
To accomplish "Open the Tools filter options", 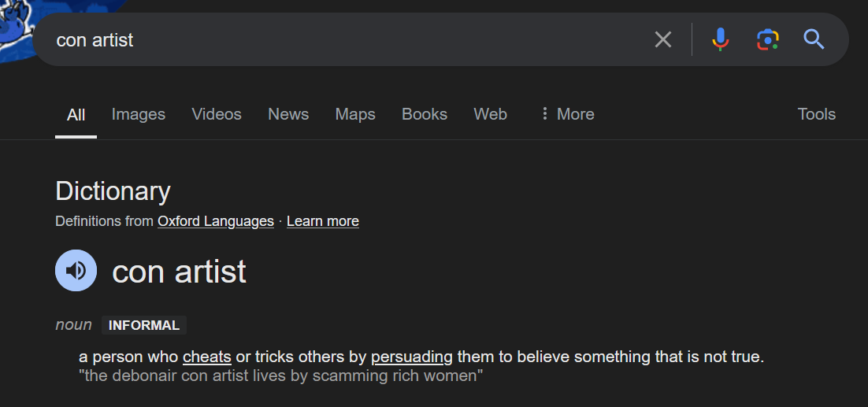I will (817, 114).
